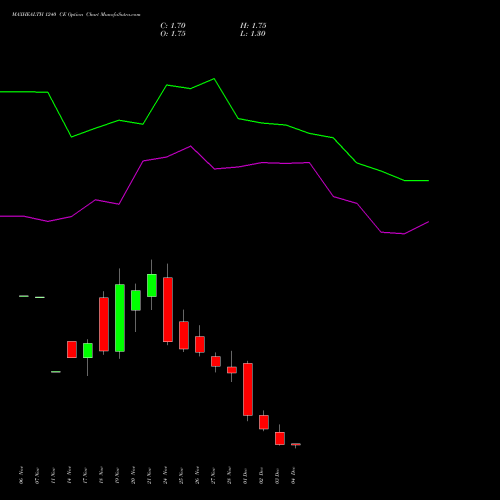Select the red candle above 26 Nov

click(x=200, y=344)
